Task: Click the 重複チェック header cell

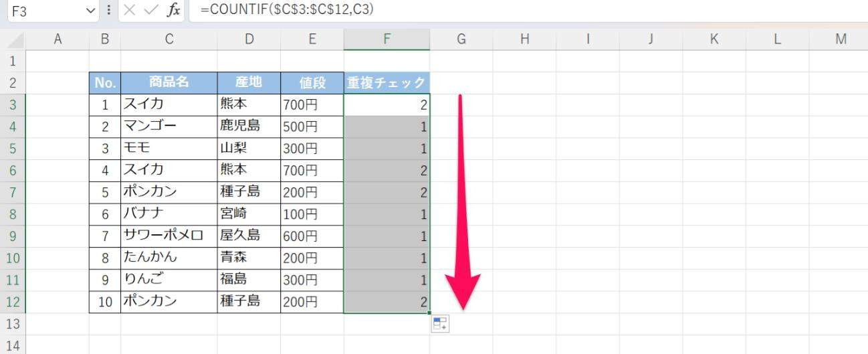Action: pos(387,83)
